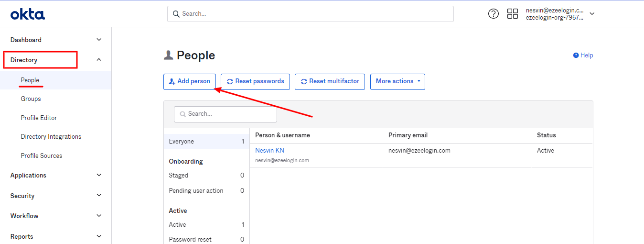
Task: Open the Nesvin KN user link
Action: pyautogui.click(x=269, y=150)
